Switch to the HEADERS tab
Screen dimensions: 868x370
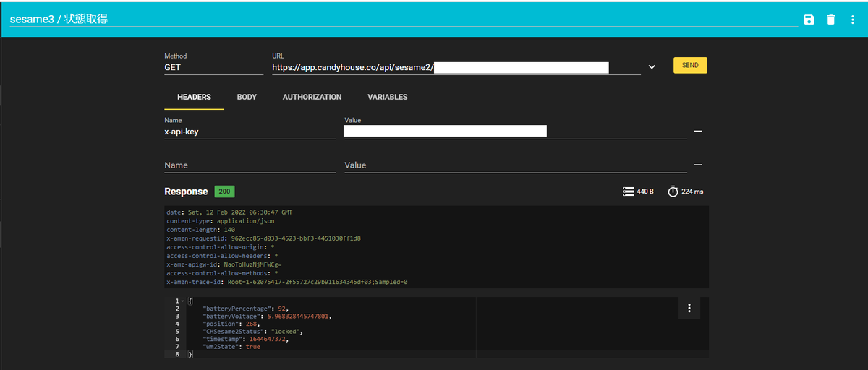coord(194,97)
